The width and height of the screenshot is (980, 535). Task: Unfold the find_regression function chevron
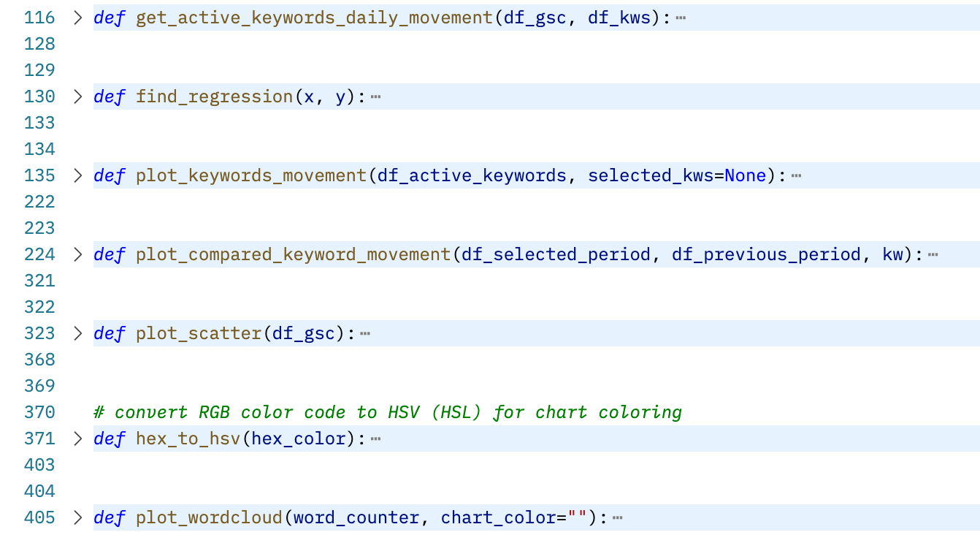tap(78, 96)
